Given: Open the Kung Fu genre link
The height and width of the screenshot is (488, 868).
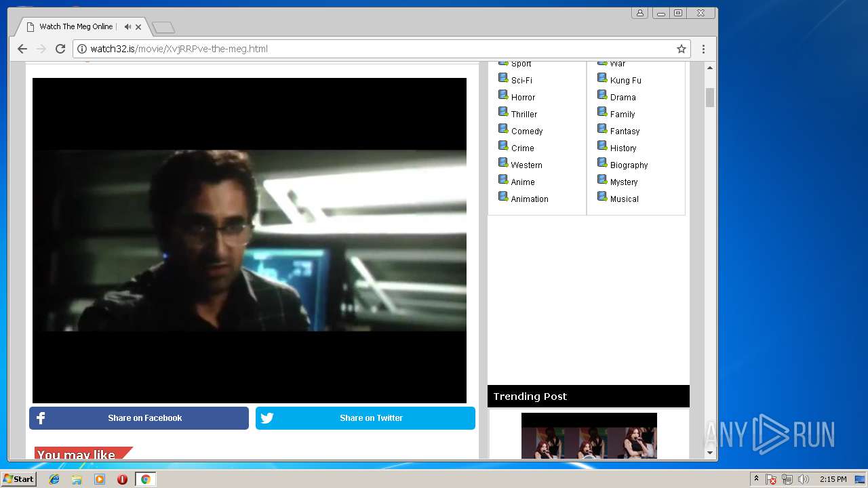Looking at the screenshot, I should click(625, 81).
